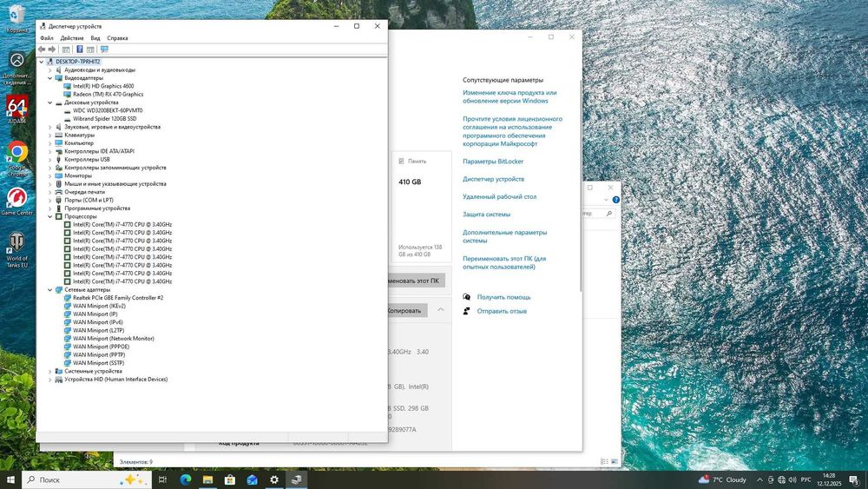
Task: Select WAN Miniport (SSTP) adapter
Action: click(99, 363)
